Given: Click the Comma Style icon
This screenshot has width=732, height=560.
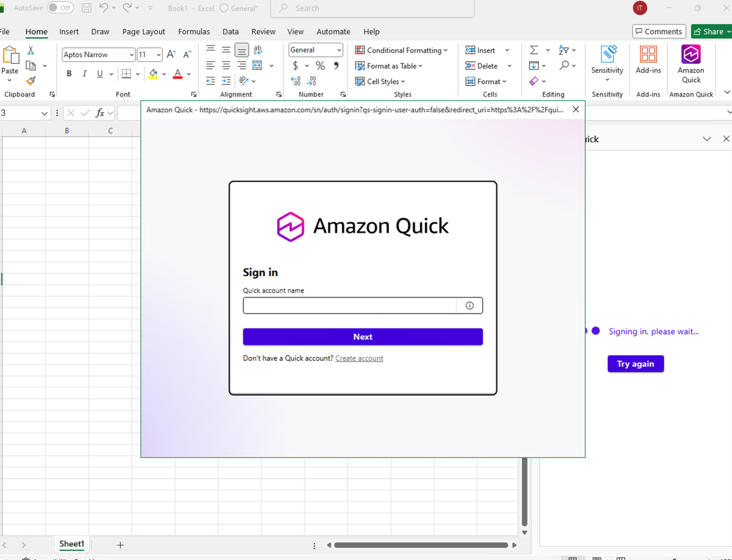Looking at the screenshot, I should pos(336,65).
